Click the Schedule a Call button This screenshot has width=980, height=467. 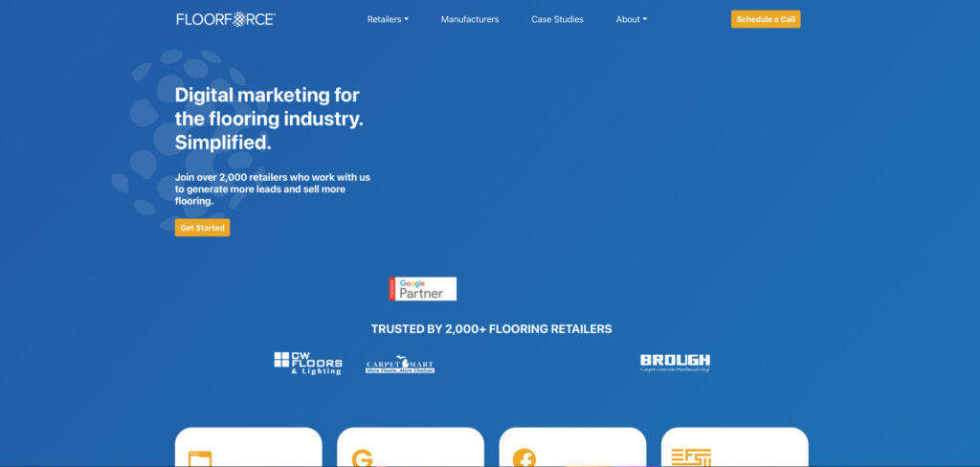pyautogui.click(x=766, y=19)
